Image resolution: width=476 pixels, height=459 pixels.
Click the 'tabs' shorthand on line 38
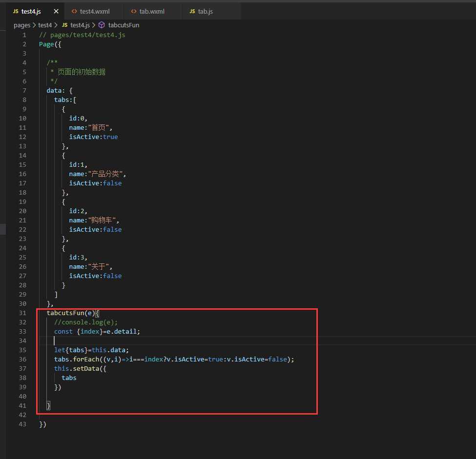tap(69, 378)
